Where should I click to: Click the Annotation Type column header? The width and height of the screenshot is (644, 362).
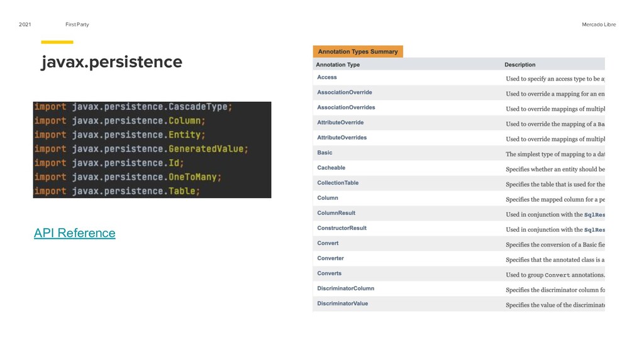338,65
